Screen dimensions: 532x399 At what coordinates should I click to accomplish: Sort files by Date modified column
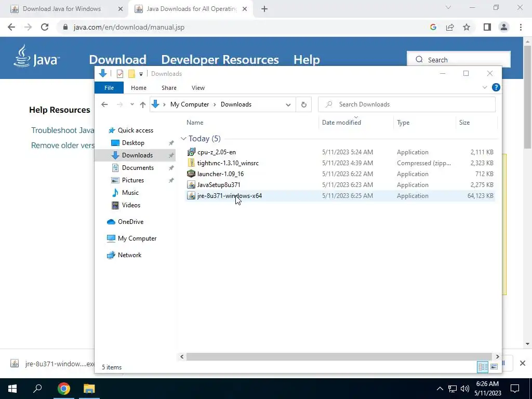point(341,123)
